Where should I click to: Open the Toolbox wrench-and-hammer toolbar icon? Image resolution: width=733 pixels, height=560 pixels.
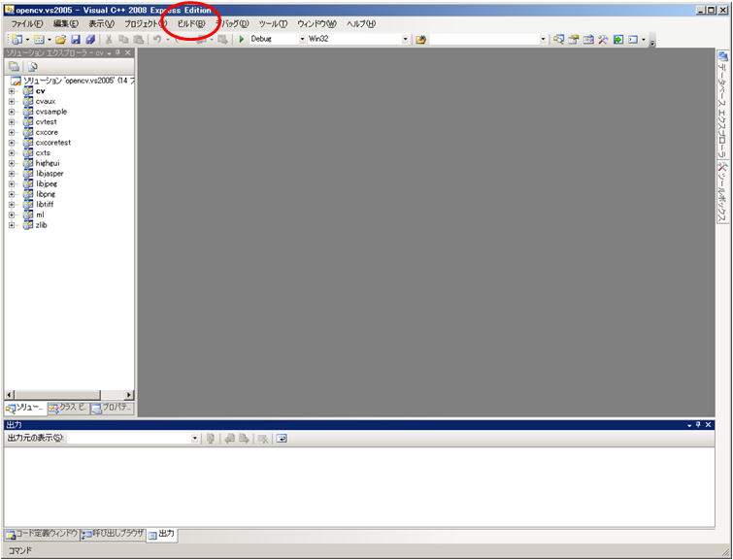[603, 40]
